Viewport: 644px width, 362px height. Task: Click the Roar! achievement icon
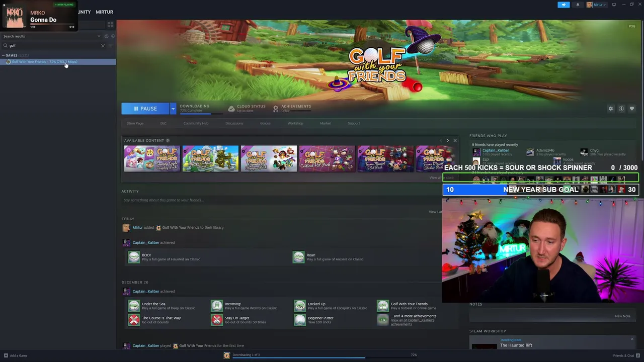[298, 257]
